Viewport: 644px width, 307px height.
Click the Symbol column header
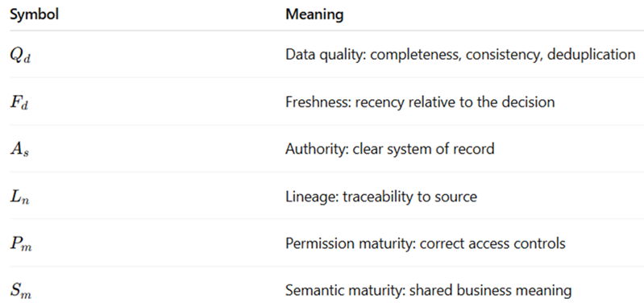coord(34,15)
